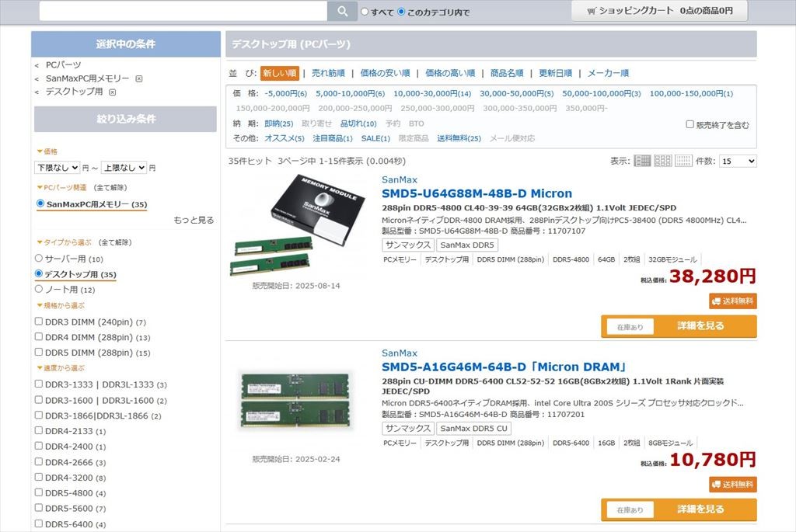Click 送料無料 truck badge on first product
The width and height of the screenshot is (796, 532).
tap(732, 301)
